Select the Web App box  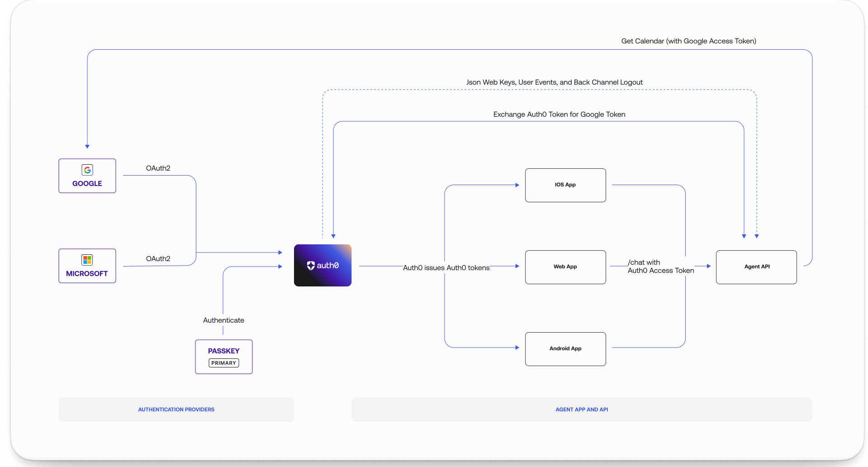[x=565, y=267]
